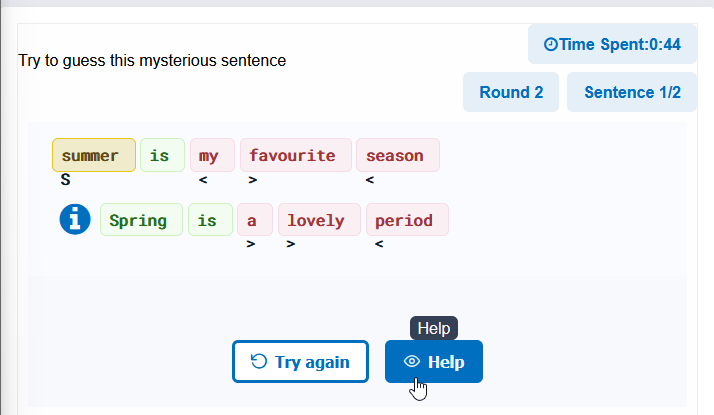Viewport: 714px width, 415px height.
Task: Select the yellow 'summer' word tile
Action: [94, 155]
